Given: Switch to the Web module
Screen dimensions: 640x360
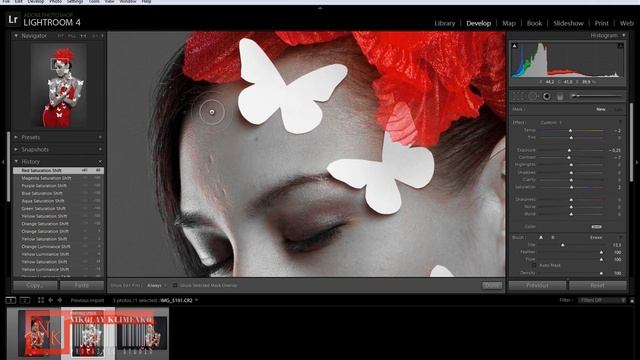Looking at the screenshot, I should pyautogui.click(x=627, y=23).
